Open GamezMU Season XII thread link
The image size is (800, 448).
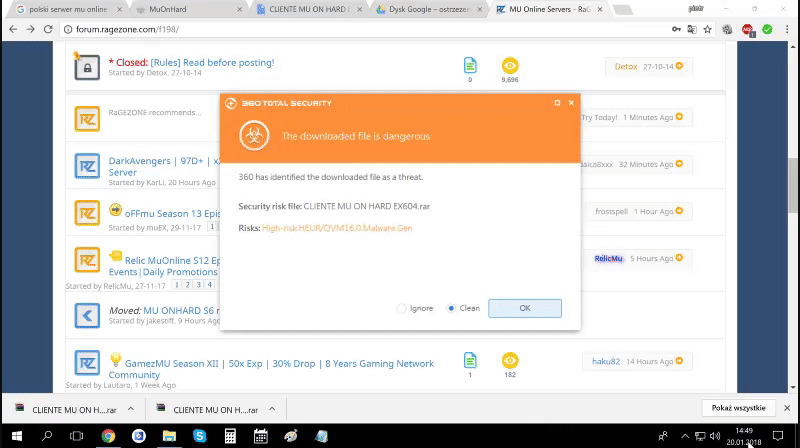coord(270,369)
